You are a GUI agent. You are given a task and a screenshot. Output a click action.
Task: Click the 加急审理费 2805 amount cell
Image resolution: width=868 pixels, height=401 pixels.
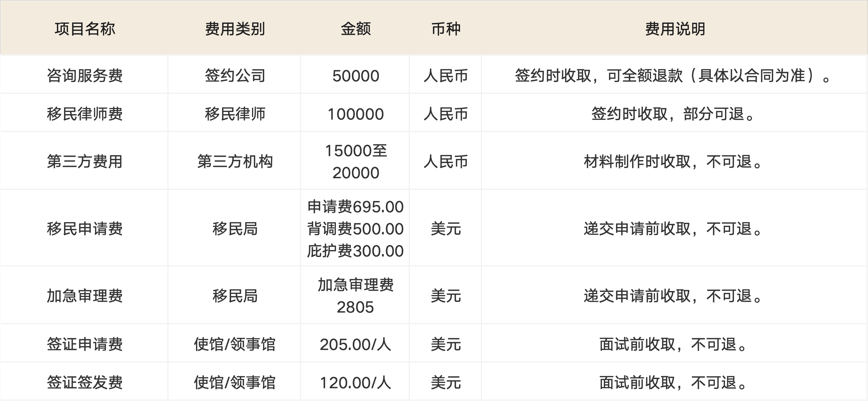(x=355, y=296)
